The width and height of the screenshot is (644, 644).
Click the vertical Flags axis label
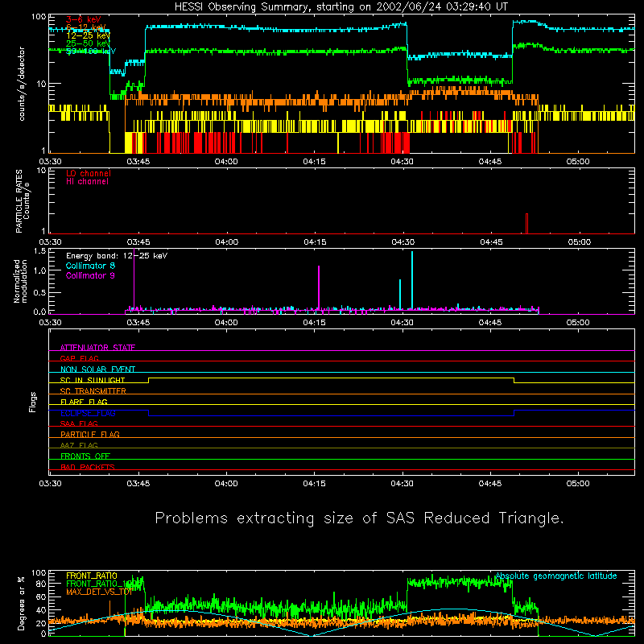coord(33,402)
